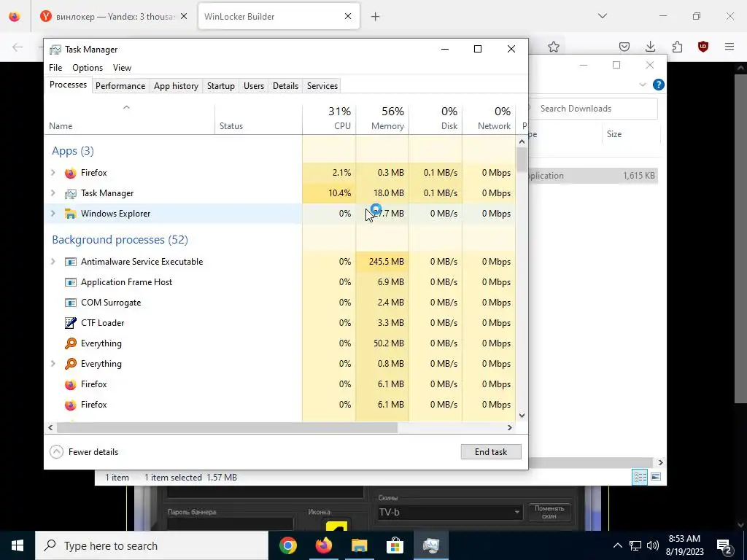Expand the Task Manager process group
This screenshot has width=747, height=560.
53,193
